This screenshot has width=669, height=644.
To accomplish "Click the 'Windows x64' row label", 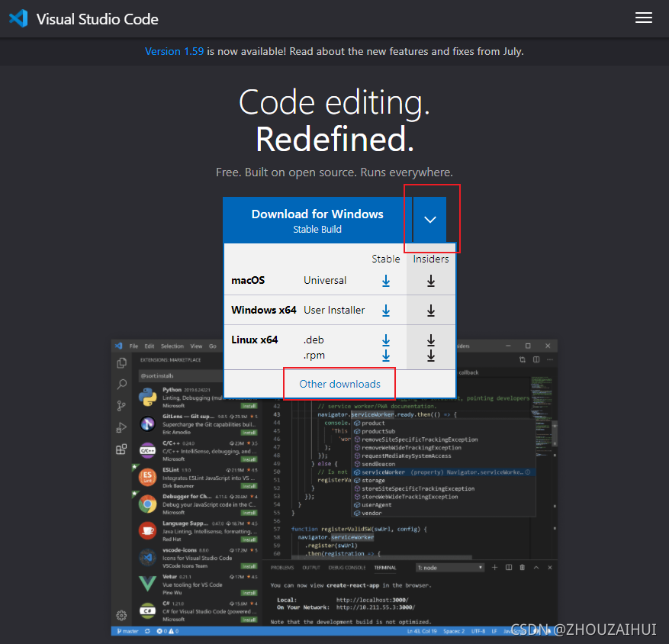I will click(x=264, y=311).
